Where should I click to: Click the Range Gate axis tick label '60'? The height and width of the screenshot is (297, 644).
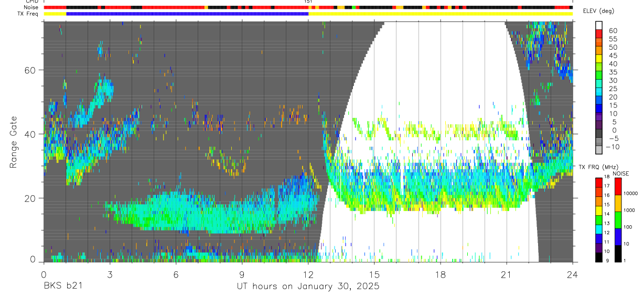30,70
